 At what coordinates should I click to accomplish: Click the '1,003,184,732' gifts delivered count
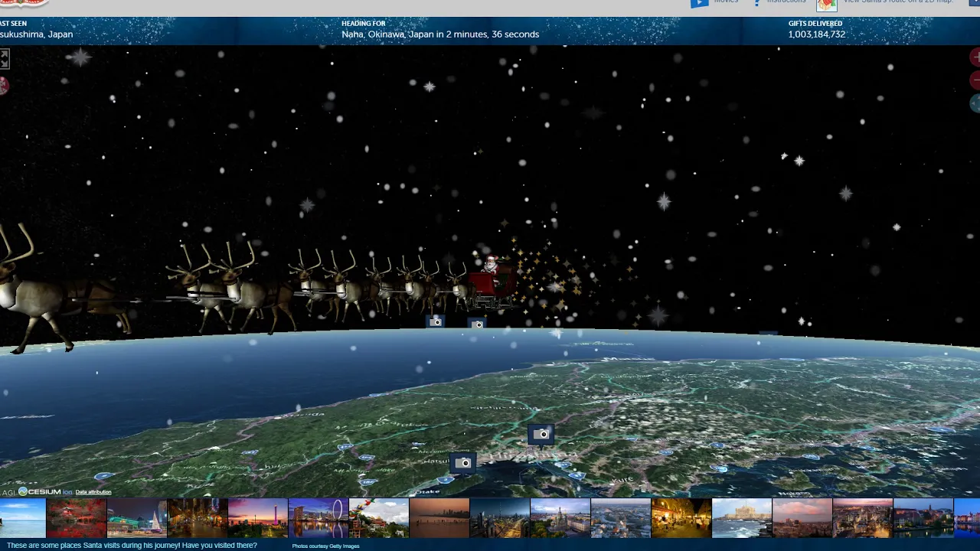point(817,34)
